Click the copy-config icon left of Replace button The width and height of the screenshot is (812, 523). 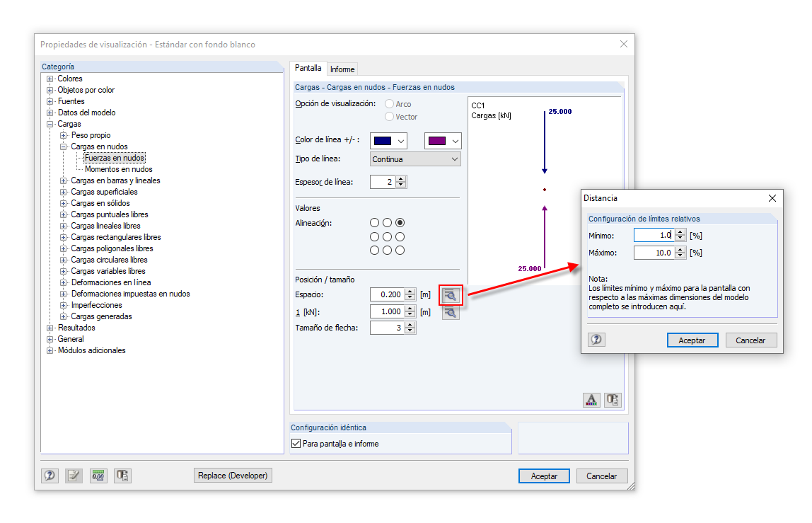tap(123, 476)
